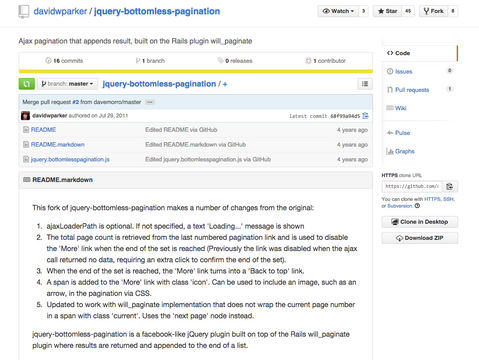Switch clone method to Subversion link
The image size is (479, 360).
(400, 206)
